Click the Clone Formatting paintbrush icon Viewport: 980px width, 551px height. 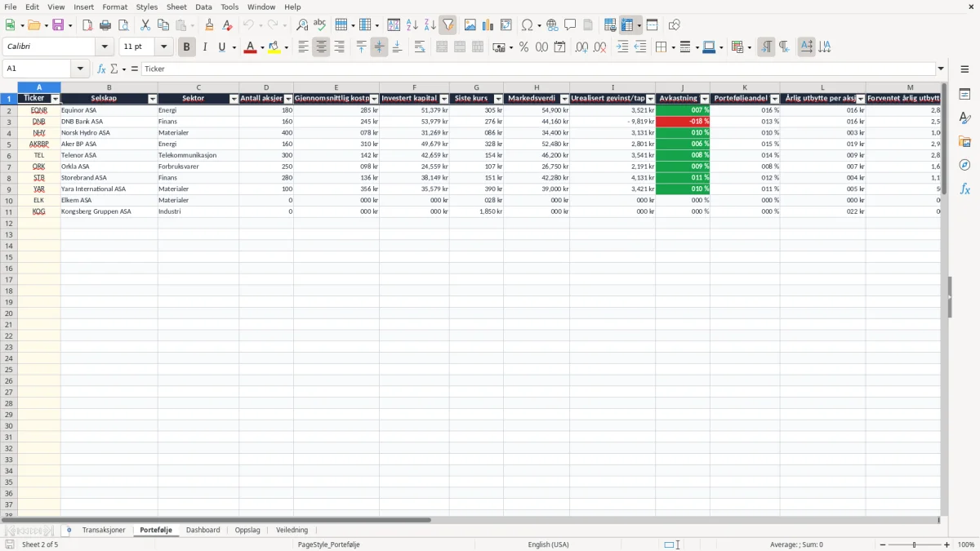[210, 25]
